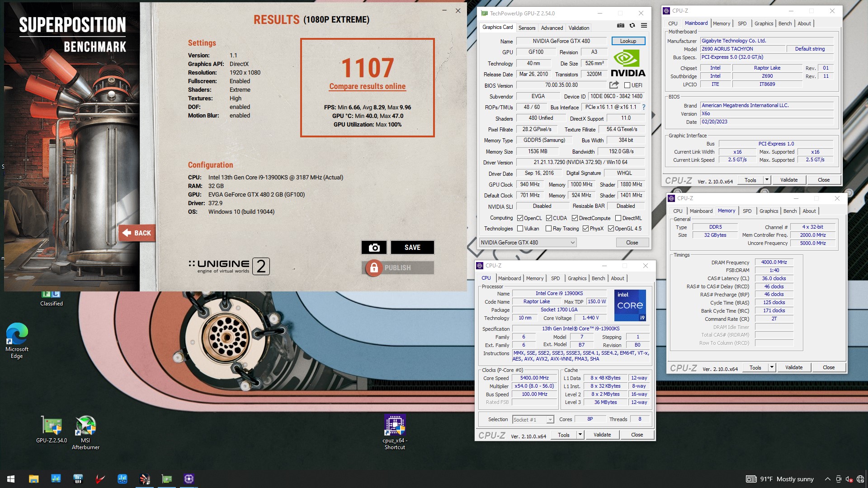Take a screenshot with Superposition camera button
This screenshot has width=868, height=488.
point(374,247)
